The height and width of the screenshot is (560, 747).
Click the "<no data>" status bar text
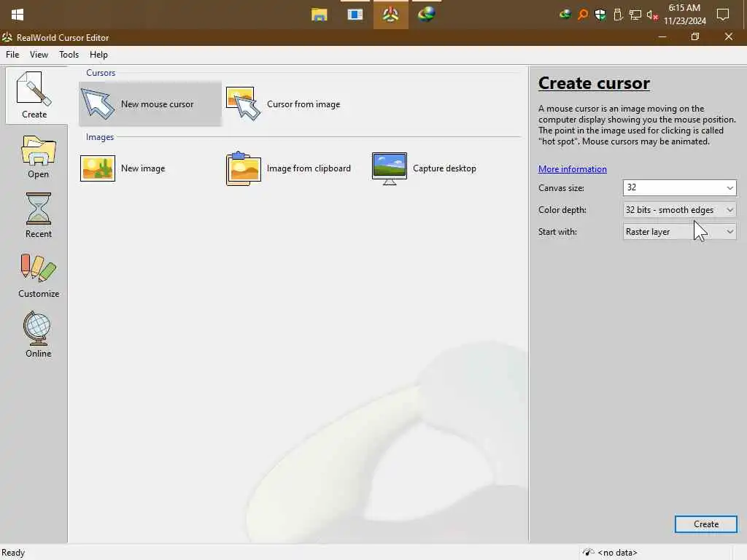point(617,553)
